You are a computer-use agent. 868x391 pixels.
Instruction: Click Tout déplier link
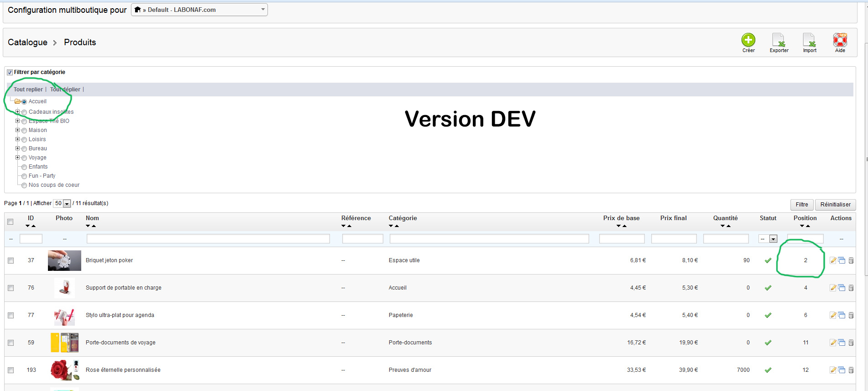65,90
